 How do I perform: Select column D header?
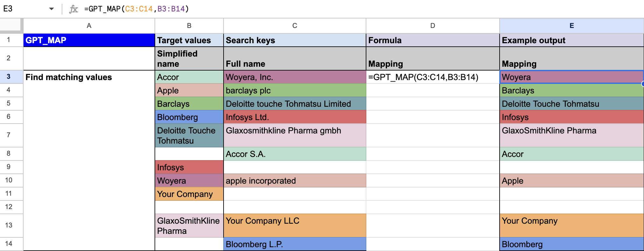coord(433,26)
